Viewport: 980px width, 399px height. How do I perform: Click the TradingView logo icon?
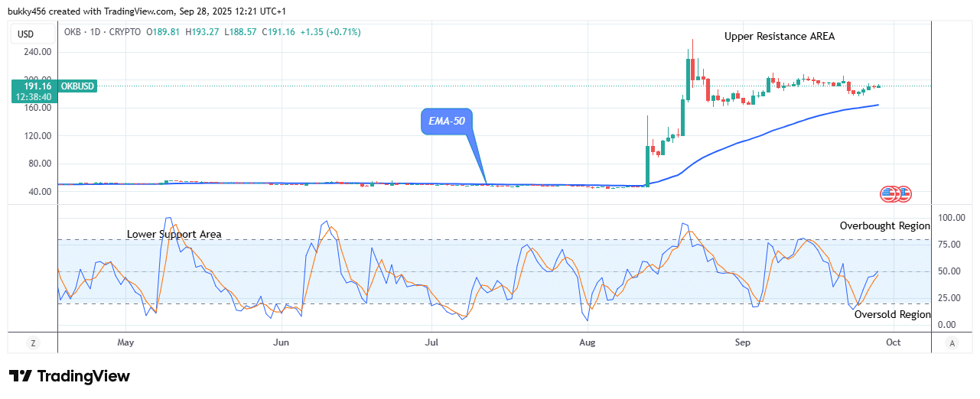[21, 376]
